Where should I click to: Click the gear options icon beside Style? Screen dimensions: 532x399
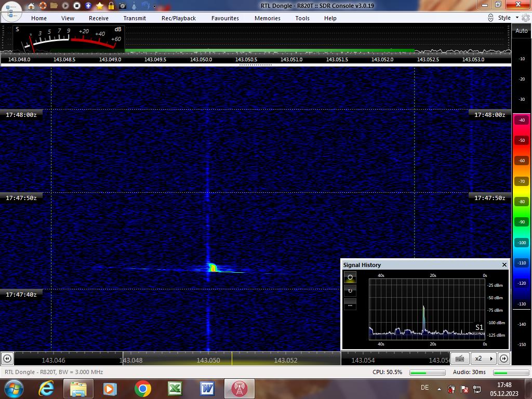point(526,18)
